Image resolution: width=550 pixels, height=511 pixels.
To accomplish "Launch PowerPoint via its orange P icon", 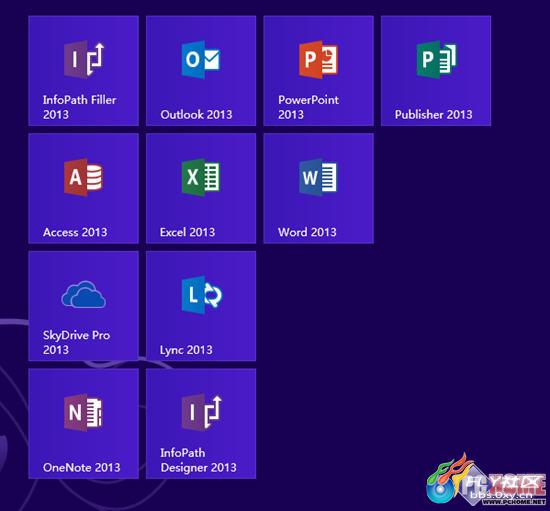I will (x=318, y=59).
